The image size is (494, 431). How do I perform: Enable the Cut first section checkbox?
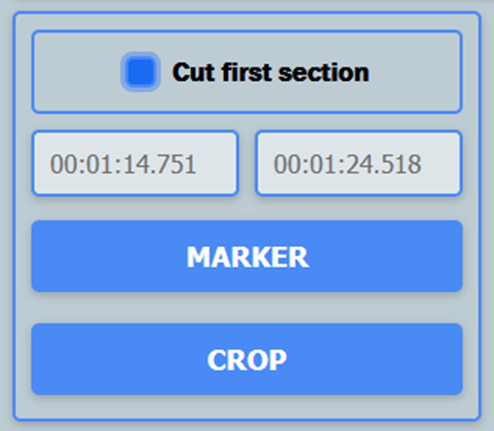tap(140, 72)
